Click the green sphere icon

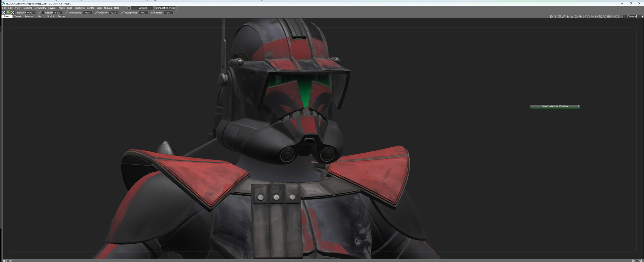(8, 12)
